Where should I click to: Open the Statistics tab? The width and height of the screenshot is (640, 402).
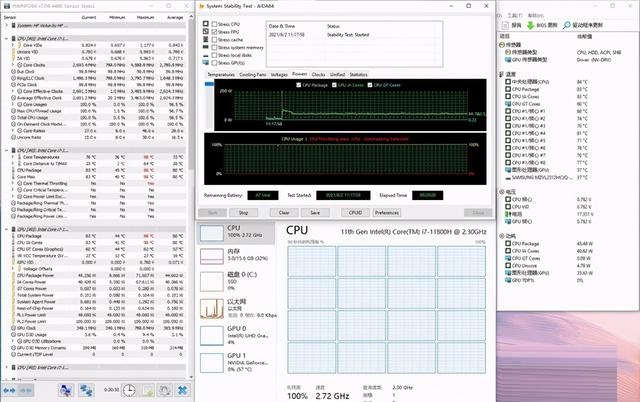358,74
